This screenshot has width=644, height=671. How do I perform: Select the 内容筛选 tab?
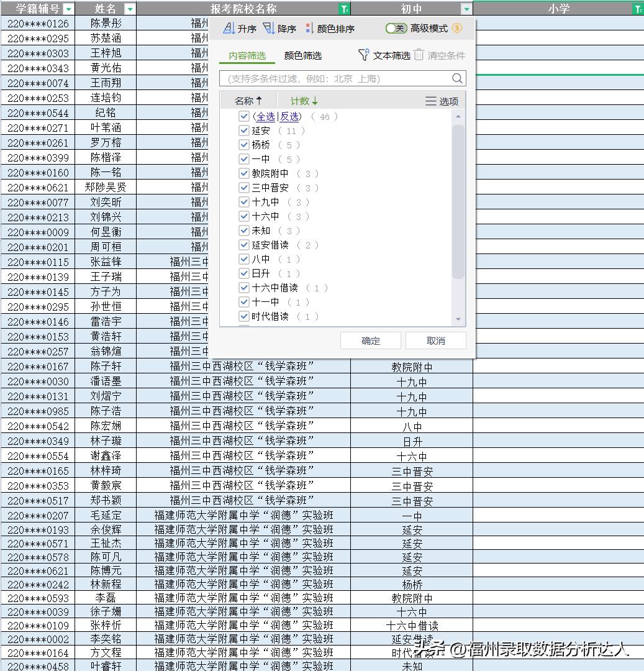point(247,55)
